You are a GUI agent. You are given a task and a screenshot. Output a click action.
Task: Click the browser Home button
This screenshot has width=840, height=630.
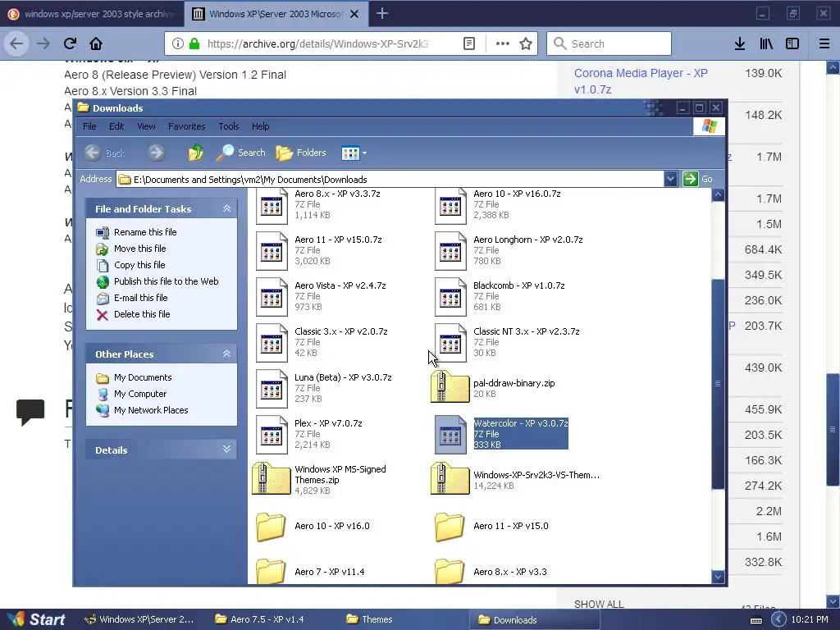coord(96,43)
